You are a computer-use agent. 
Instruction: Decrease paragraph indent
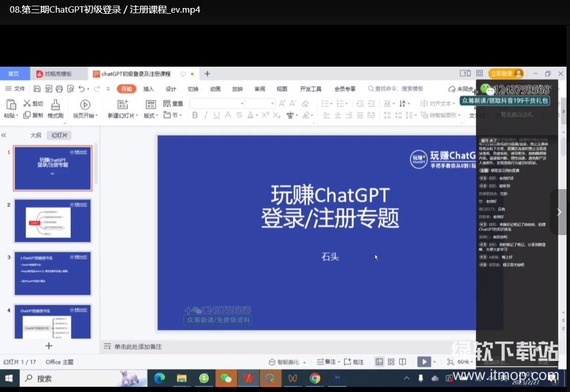coord(360,103)
